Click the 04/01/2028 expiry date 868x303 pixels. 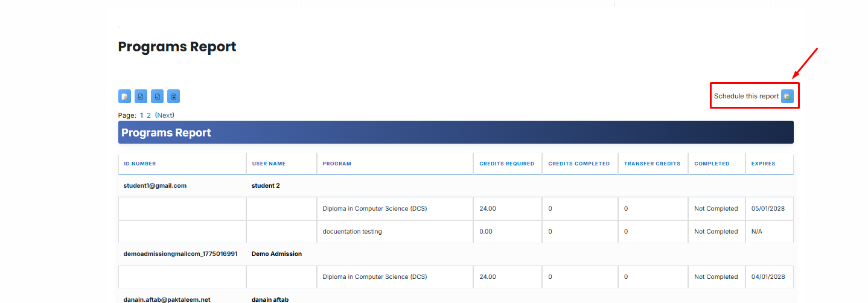(x=768, y=277)
